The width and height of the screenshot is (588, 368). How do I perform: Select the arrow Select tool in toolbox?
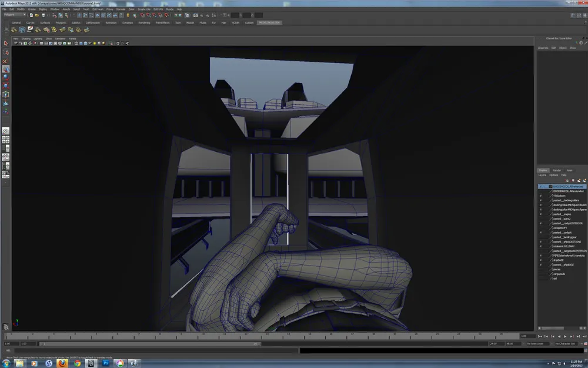(6, 43)
